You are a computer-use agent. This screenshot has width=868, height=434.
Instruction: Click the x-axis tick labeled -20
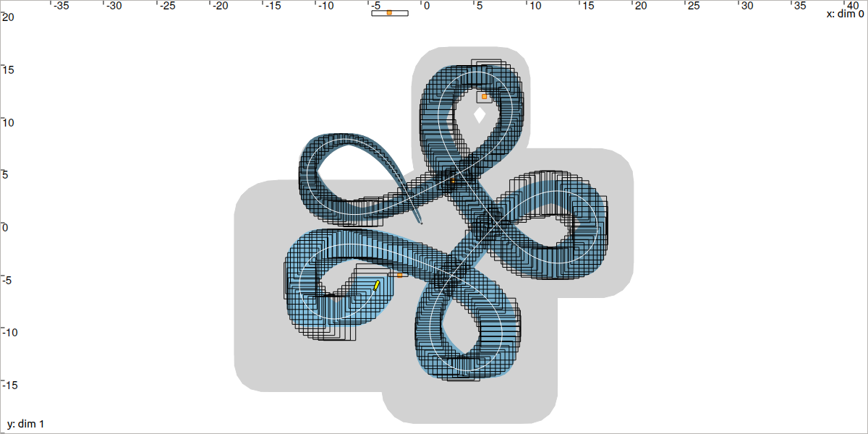click(220, 6)
